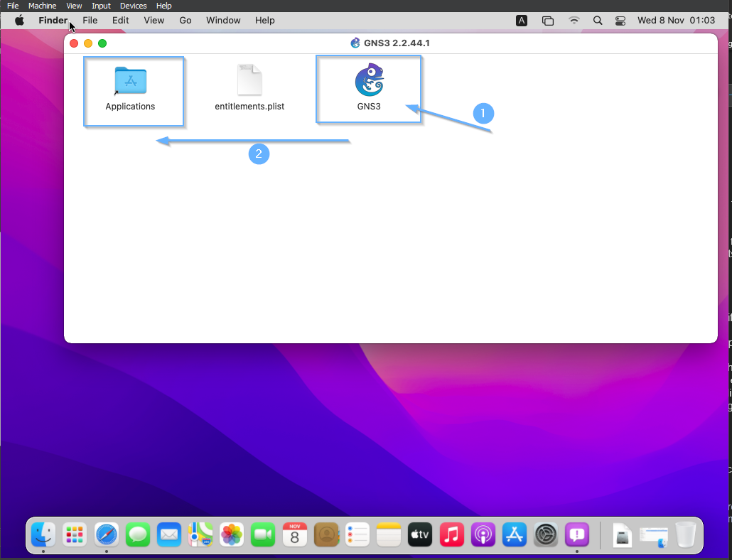
Task: Select the GNS3 chameleon app icon
Action: pos(369,81)
